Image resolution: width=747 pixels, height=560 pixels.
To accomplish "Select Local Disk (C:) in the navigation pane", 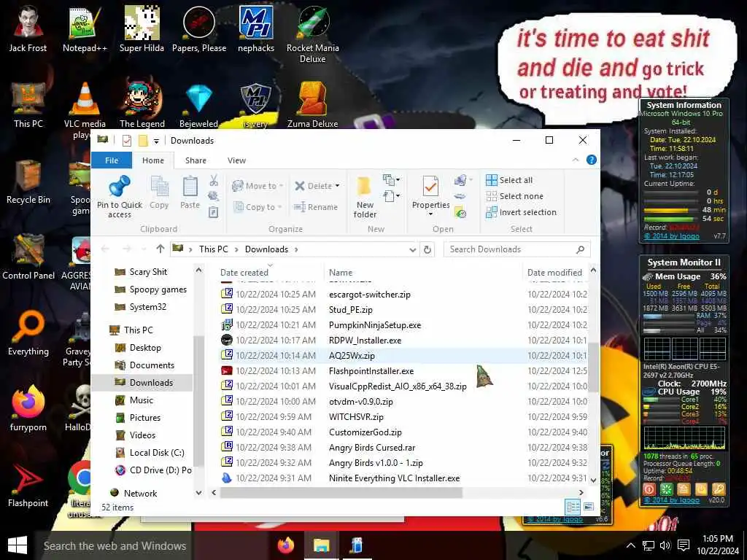I will (x=157, y=453).
